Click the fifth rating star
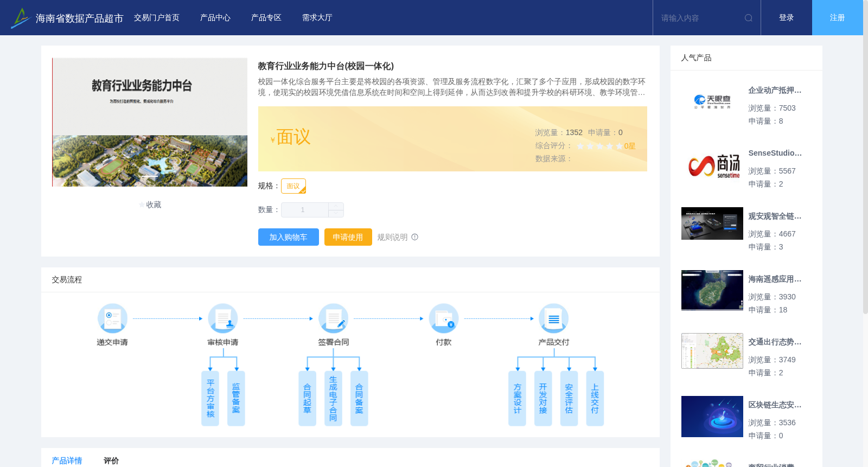The width and height of the screenshot is (868, 467). [x=620, y=146]
